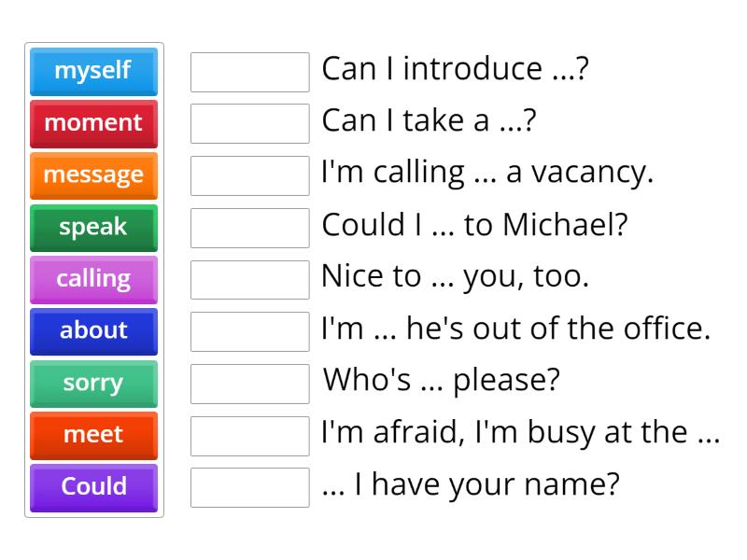Select answer box next to 'Can I take a ...?'
Image resolution: width=747 pixels, height=560 pixels.
pyautogui.click(x=249, y=123)
